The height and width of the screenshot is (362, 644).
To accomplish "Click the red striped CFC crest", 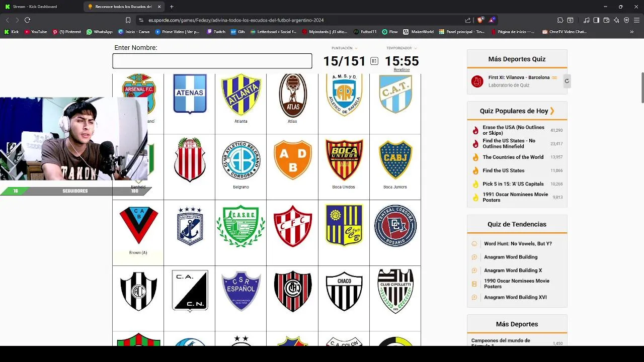I will (293, 226).
